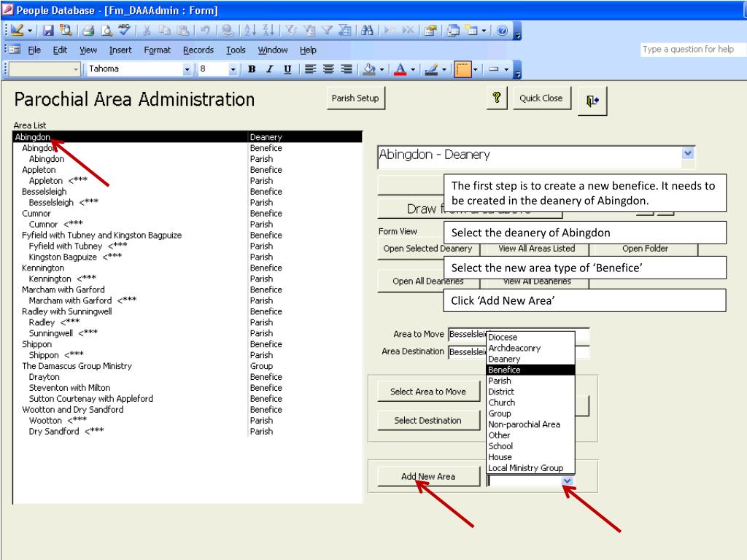This screenshot has height=560, width=747.
Task: Toggle Align Right
Action: pyautogui.click(x=347, y=69)
